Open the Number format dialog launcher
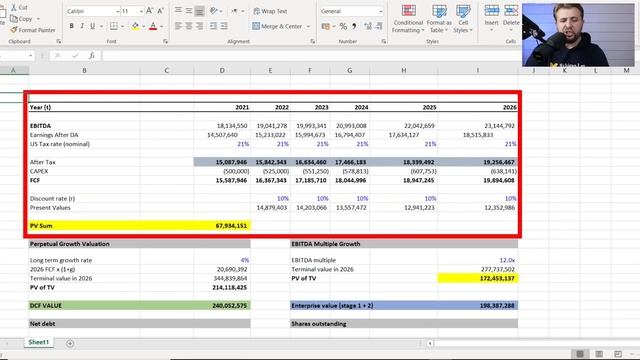Image resolution: width=640 pixels, height=360 pixels. [x=384, y=41]
